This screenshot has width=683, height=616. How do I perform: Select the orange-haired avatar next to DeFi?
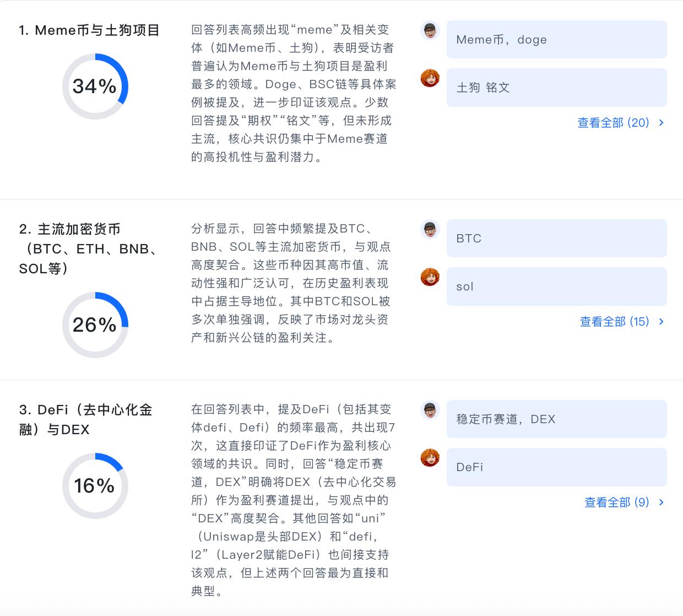pos(429,458)
